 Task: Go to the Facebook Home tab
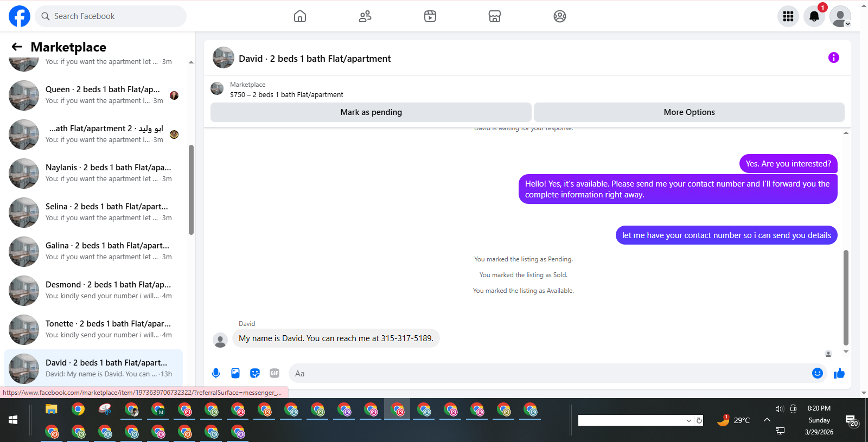[300, 16]
